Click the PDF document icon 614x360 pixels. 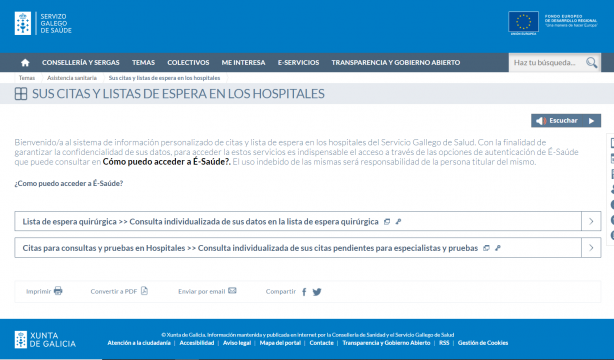(x=144, y=291)
